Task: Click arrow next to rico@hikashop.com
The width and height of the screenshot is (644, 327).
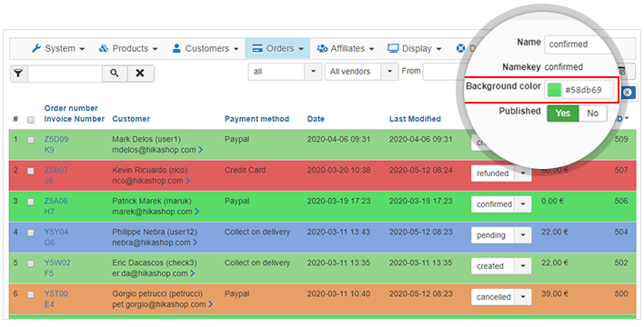Action: coord(187,181)
